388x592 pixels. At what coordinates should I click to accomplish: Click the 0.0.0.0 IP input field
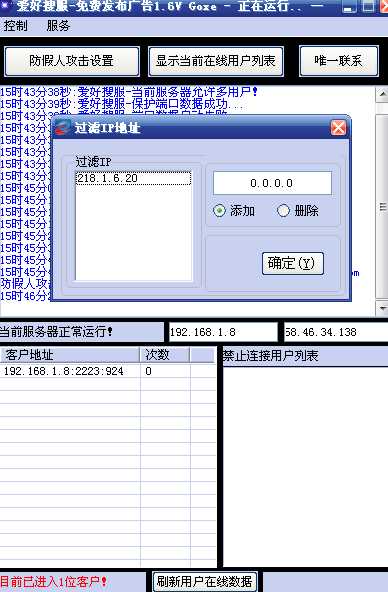[x=273, y=183]
